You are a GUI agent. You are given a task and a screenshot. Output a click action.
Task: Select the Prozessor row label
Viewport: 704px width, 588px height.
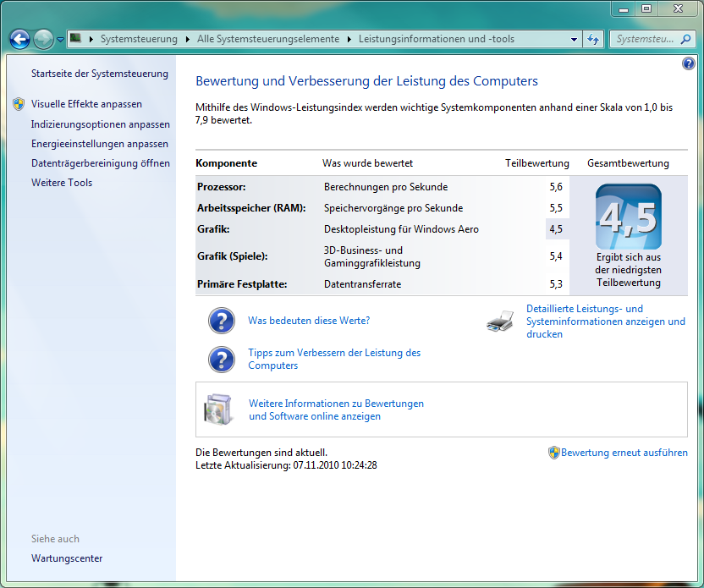click(222, 187)
